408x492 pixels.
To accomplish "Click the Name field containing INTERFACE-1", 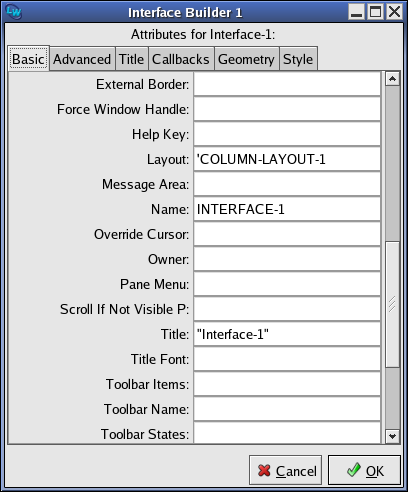I will click(x=287, y=209).
